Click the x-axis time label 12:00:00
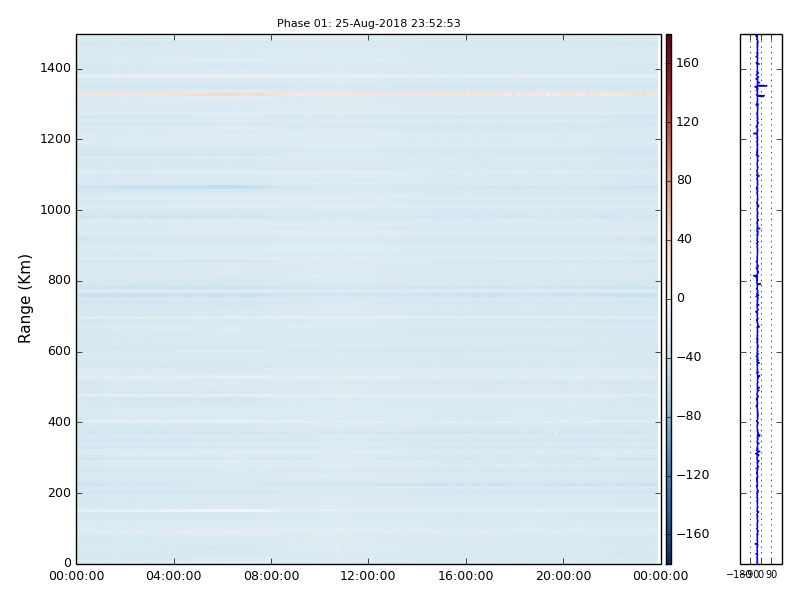 [x=368, y=576]
